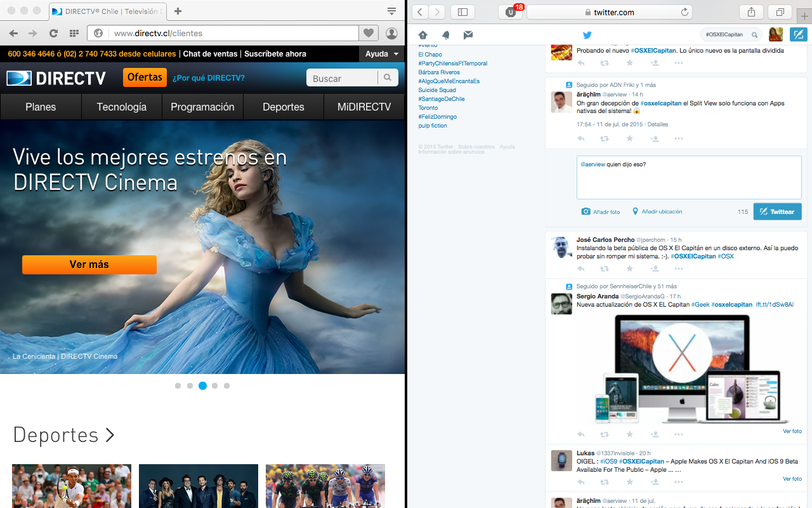Open #SantiagoDeChile trending topic

[442, 99]
